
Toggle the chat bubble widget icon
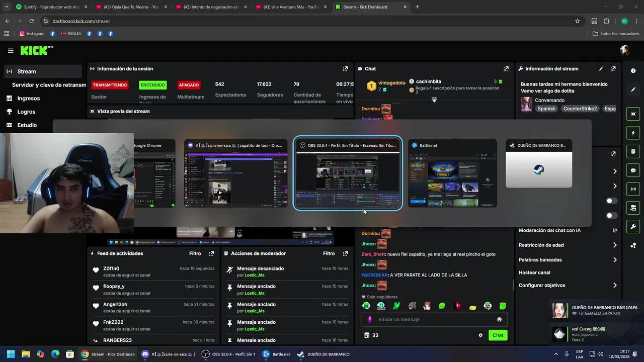[633, 170]
